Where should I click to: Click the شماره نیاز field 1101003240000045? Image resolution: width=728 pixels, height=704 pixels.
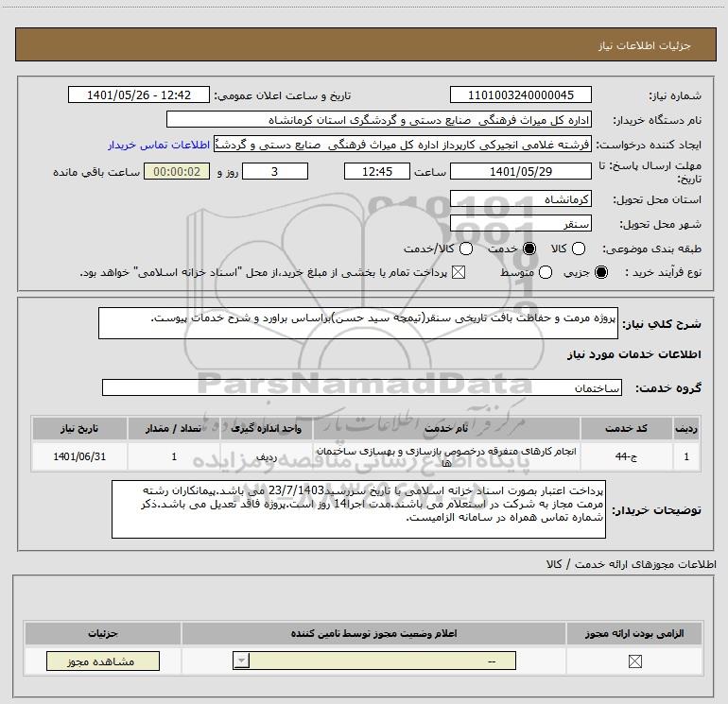coord(520,94)
